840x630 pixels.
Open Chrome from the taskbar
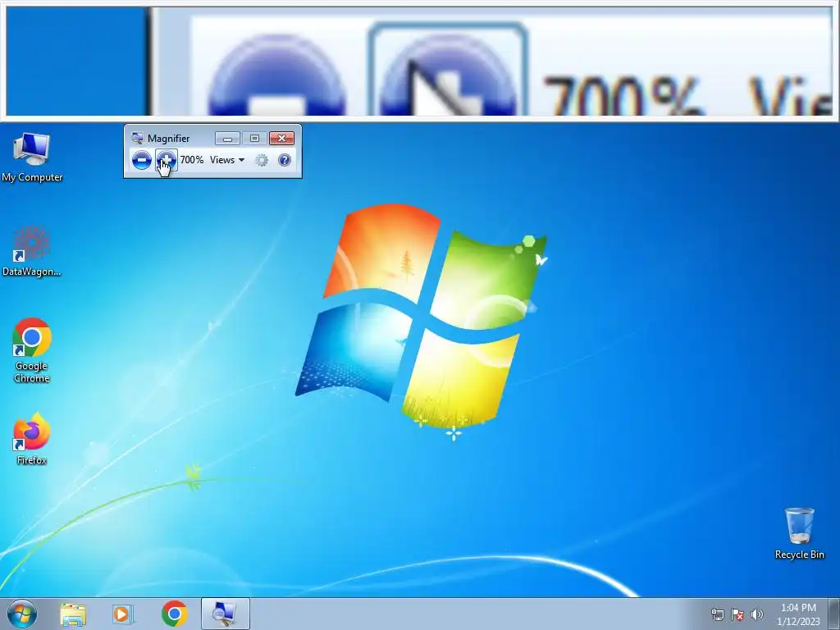174,614
